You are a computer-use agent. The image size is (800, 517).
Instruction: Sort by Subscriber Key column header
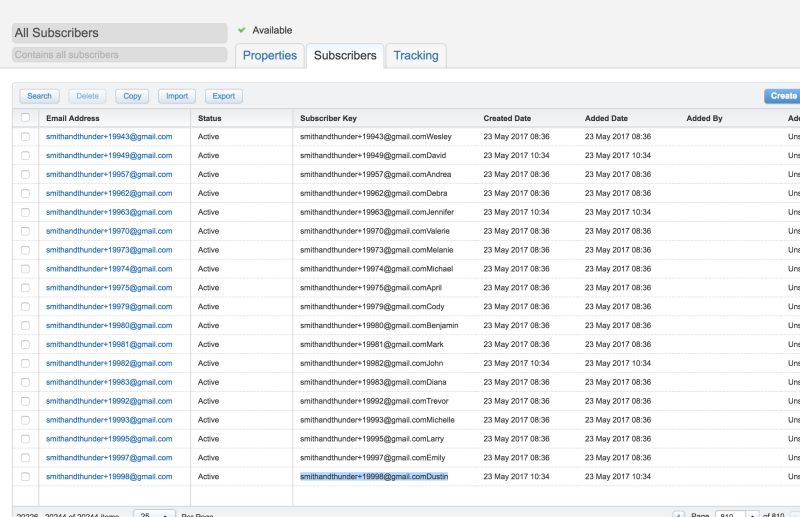point(328,118)
